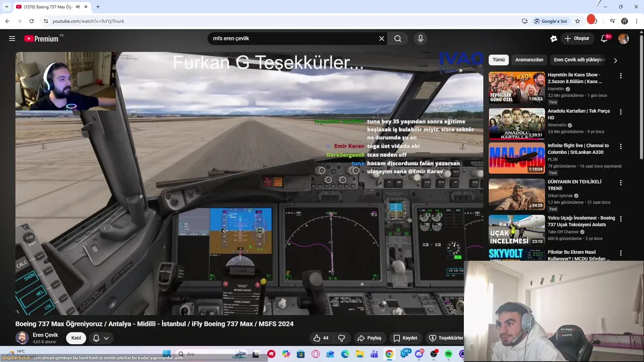Open Microsoft Edge from the taskbar
Image resolution: width=644 pixels, height=362 pixels.
point(345,354)
